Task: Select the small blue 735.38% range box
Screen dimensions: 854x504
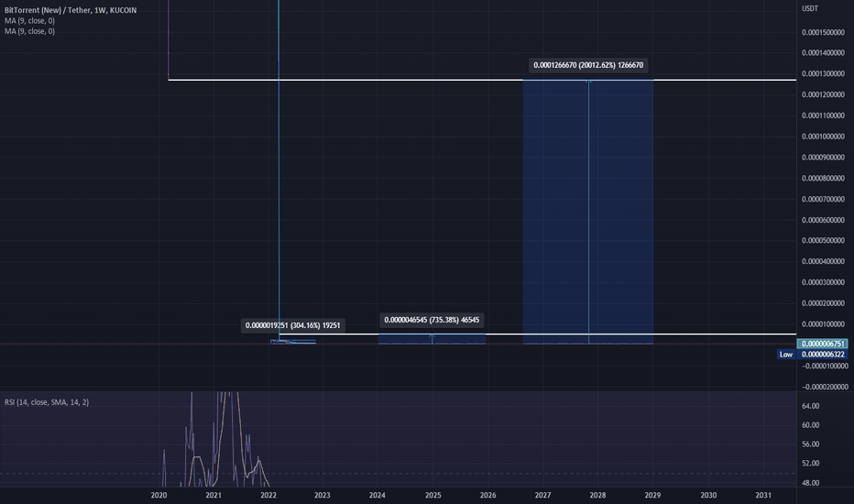Action: [x=432, y=339]
